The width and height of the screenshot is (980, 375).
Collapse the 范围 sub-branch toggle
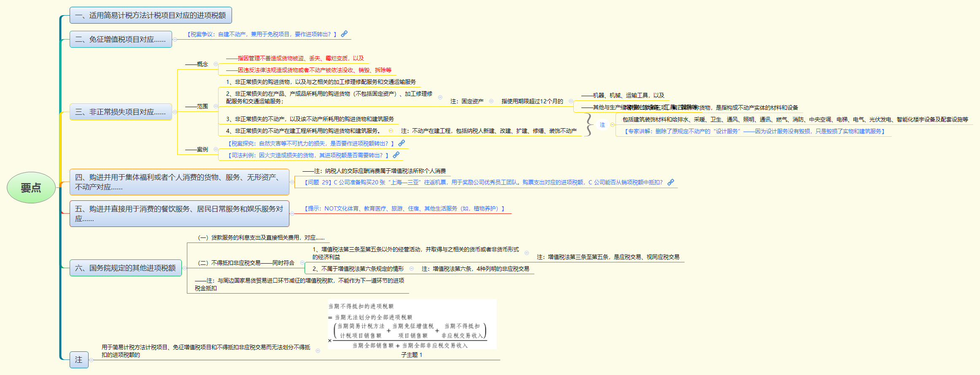coord(216,106)
